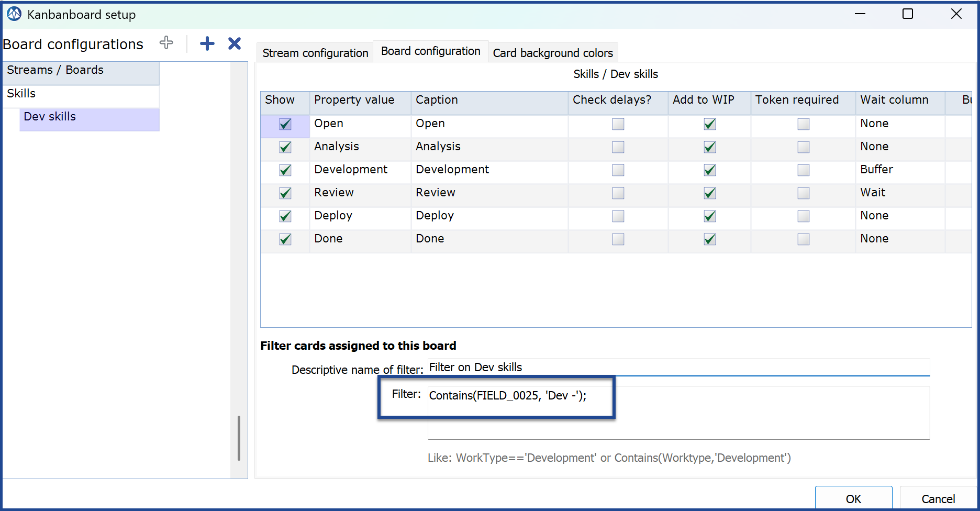Click the Cancel button
The image size is (980, 511).
(938, 499)
